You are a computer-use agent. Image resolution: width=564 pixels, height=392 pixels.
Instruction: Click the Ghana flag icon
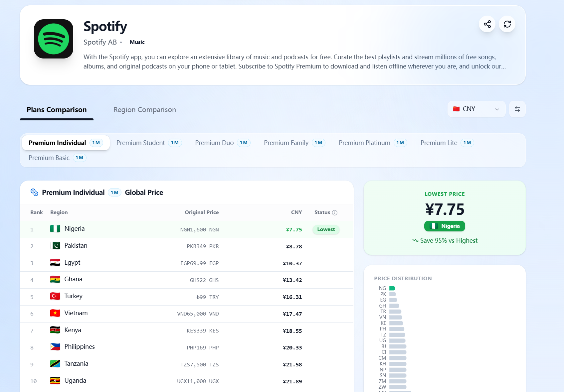(55, 279)
